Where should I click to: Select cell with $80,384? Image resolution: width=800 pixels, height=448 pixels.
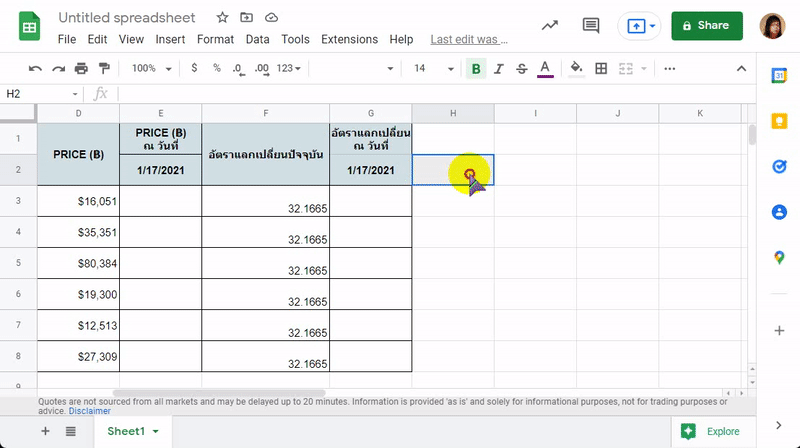78,263
